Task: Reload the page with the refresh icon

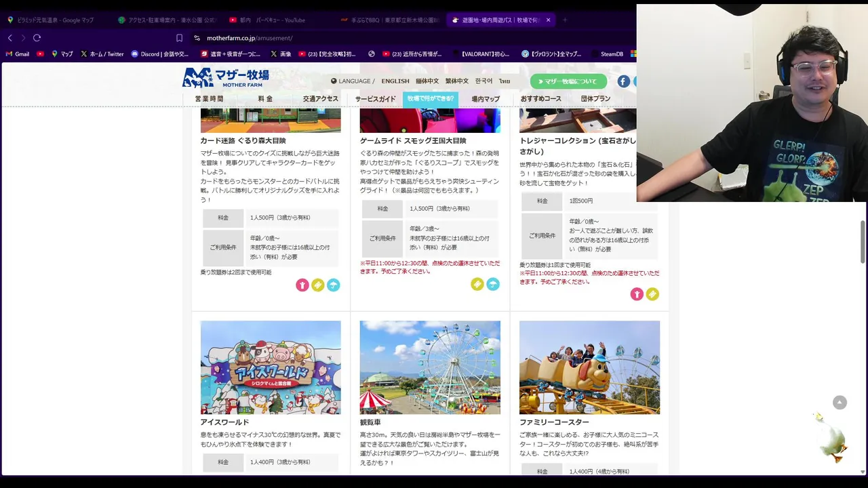Action: (37, 38)
